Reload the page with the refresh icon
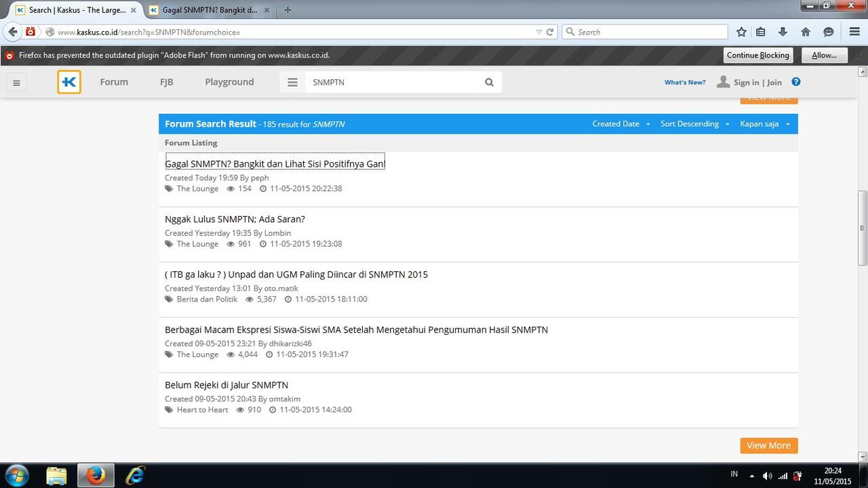Viewport: 868px width, 488px height. (550, 32)
